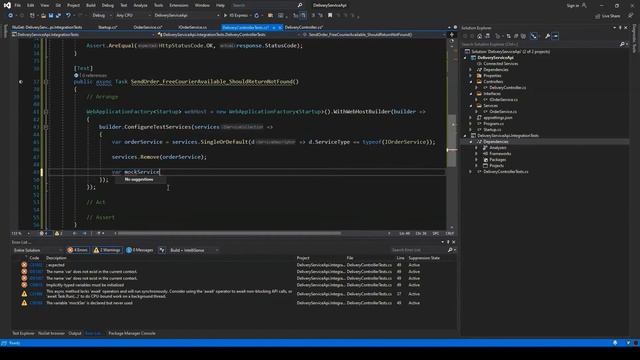Click the Live Share icon
This screenshot has width=640, height=360.
pyautogui.click(x=597, y=16)
